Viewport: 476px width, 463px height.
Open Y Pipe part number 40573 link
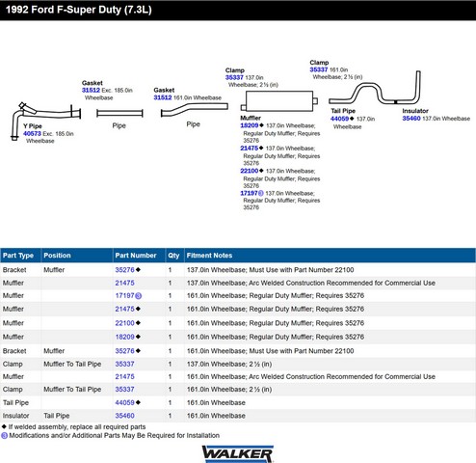point(32,133)
